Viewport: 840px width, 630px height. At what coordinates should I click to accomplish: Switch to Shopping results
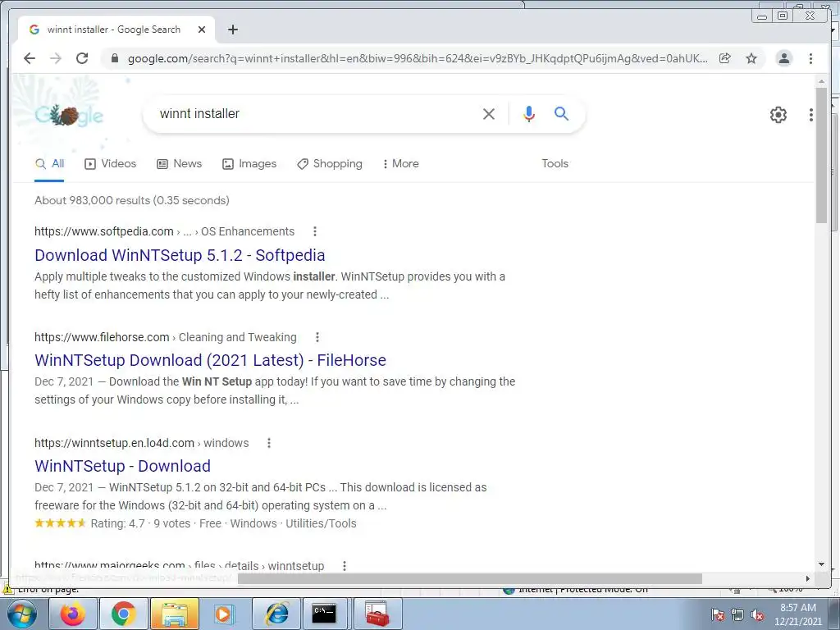click(330, 164)
